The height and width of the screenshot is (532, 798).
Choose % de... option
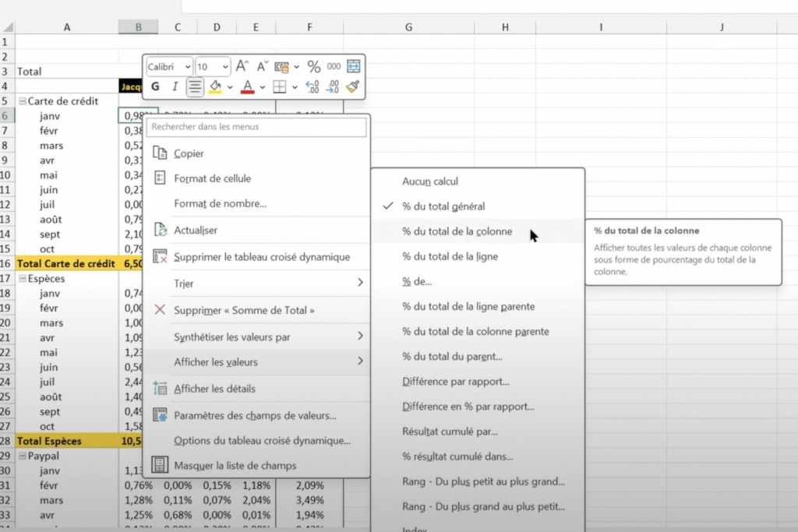point(478,281)
